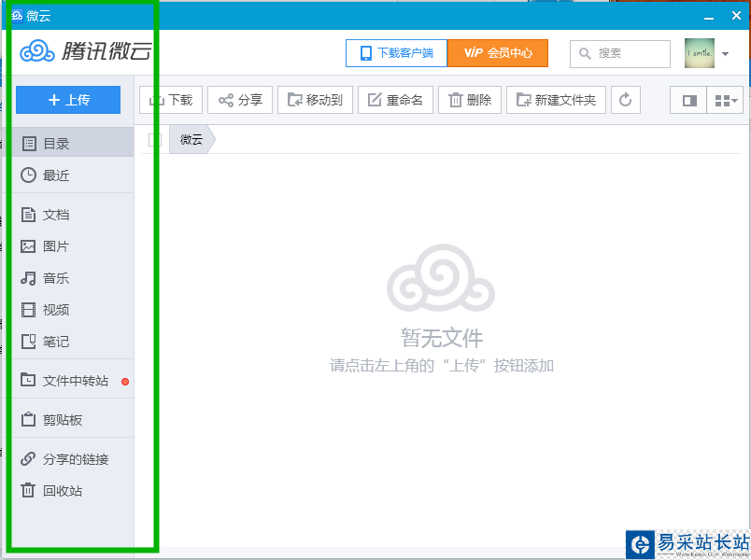
Task: Click the 下载 download toolbar button
Action: click(x=171, y=100)
